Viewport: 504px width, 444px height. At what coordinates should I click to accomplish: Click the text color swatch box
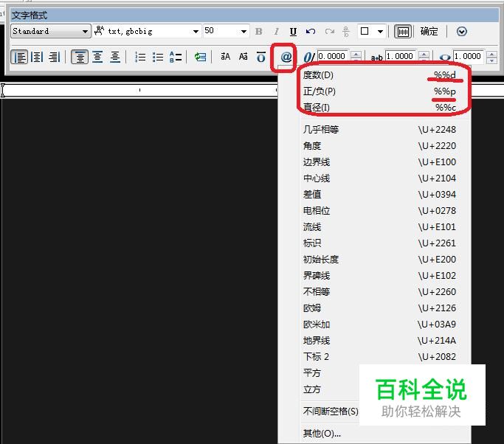365,31
